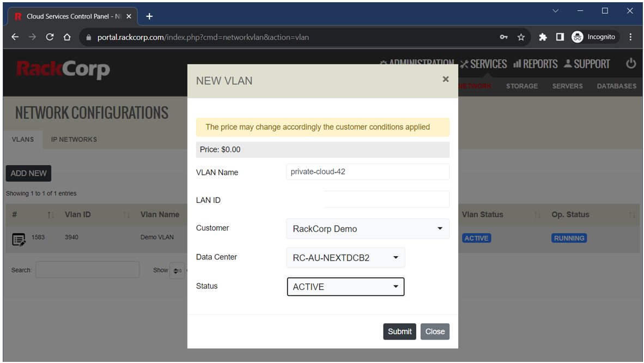Click the table Search field
This screenshot has width=644, height=363.
point(88,270)
